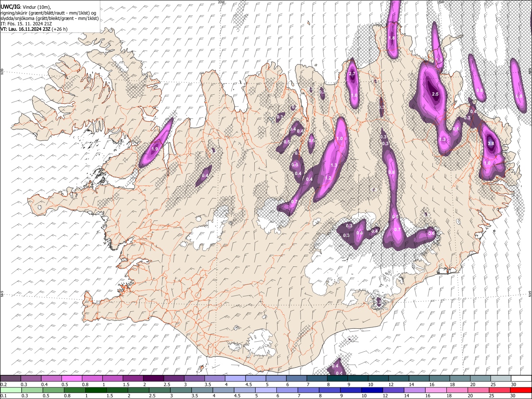The image size is (532, 399).
Task: Select the '15W' longitude label
Action: point(441,2)
